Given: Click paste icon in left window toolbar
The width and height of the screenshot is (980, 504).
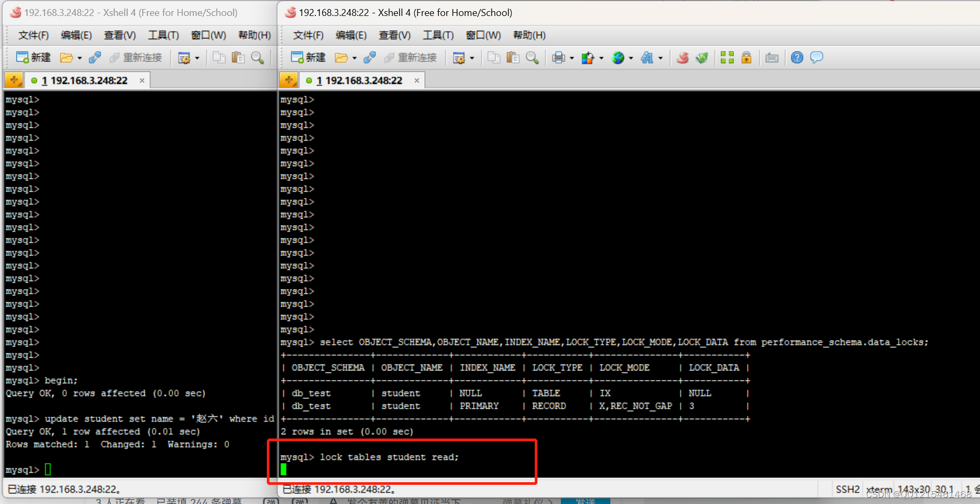Looking at the screenshot, I should tap(238, 57).
